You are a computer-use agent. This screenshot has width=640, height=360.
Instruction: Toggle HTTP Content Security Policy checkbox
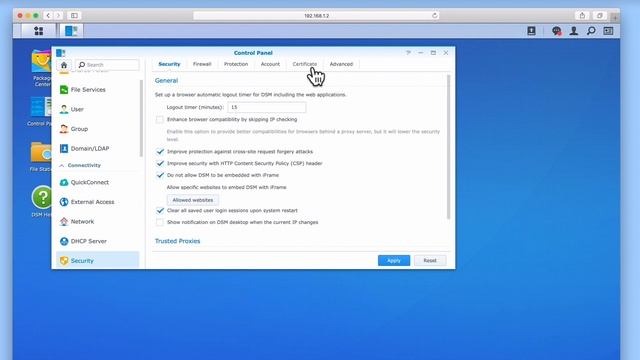160,163
